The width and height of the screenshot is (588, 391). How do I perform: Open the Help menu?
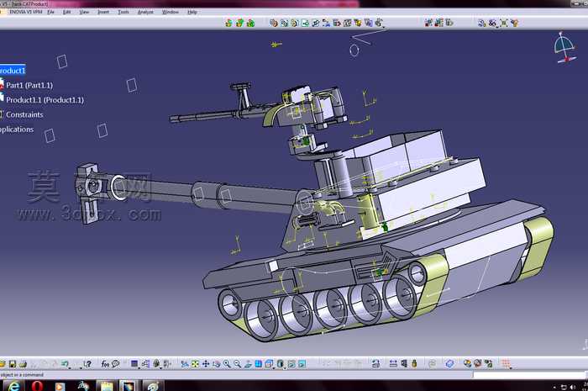click(192, 12)
